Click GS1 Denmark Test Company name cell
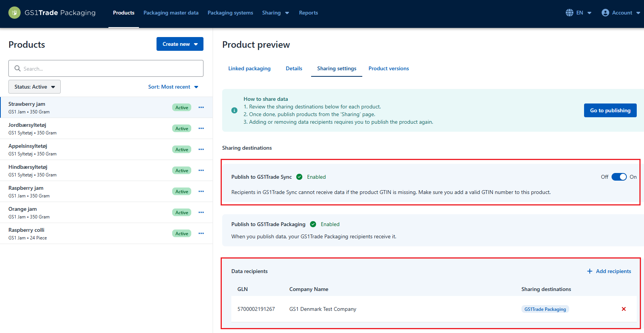Viewport: 644px width, 333px height. click(323, 309)
